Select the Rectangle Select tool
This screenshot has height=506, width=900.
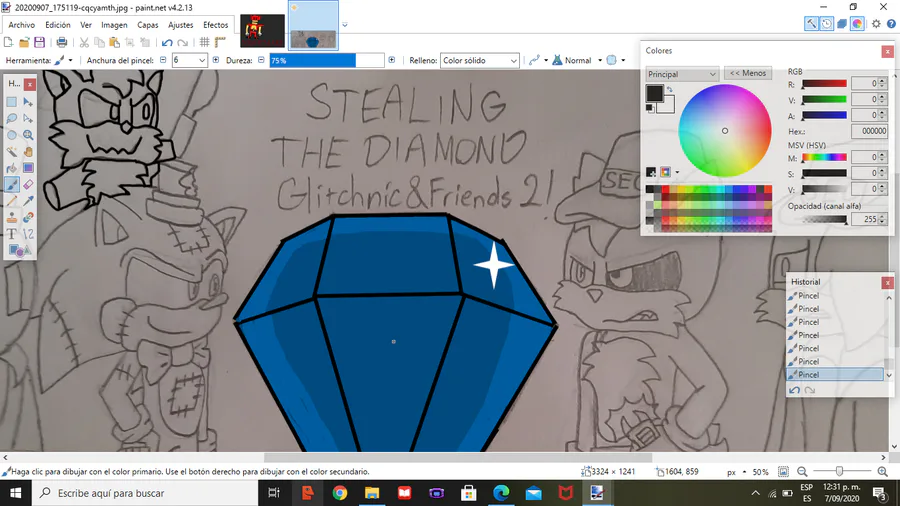point(11,102)
